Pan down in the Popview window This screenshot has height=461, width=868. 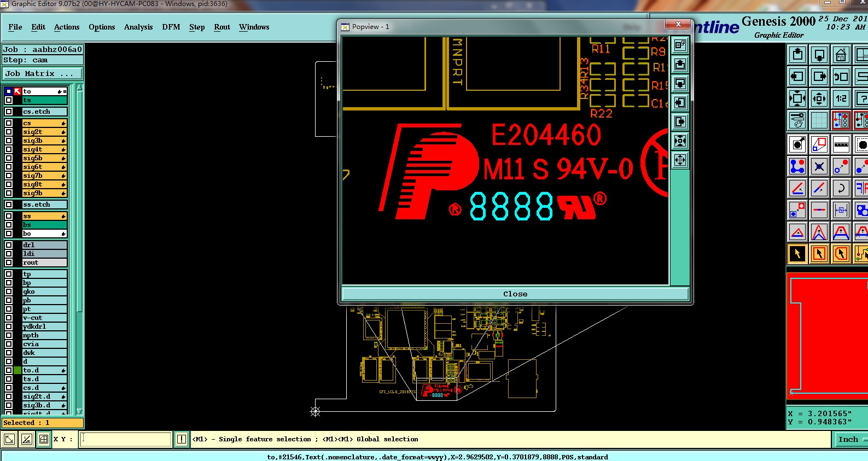680,84
